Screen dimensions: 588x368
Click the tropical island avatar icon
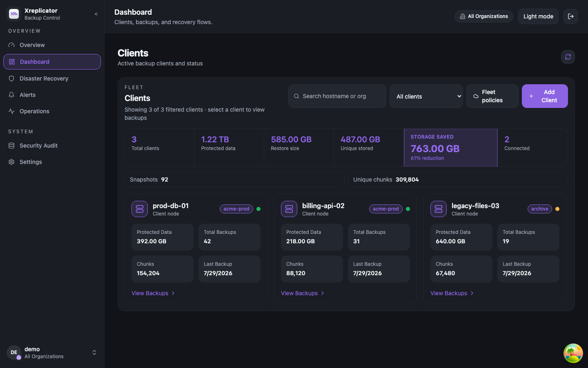[573, 353]
